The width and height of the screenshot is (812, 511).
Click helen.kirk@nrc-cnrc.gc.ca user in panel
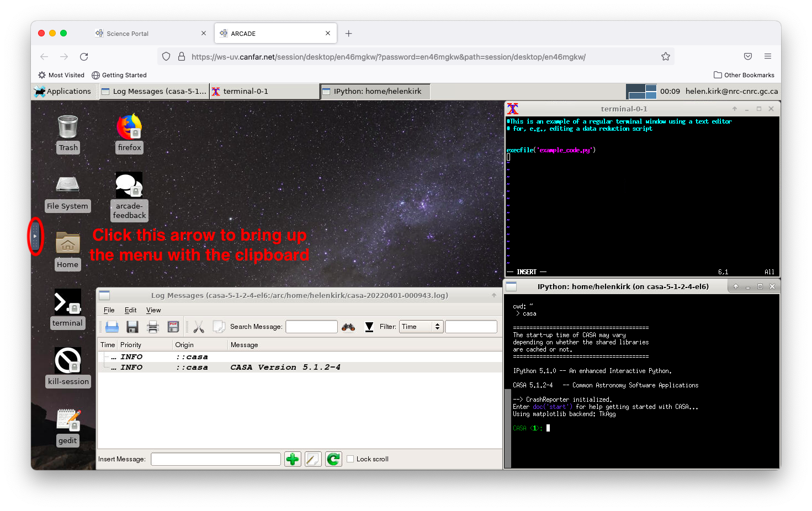click(731, 92)
